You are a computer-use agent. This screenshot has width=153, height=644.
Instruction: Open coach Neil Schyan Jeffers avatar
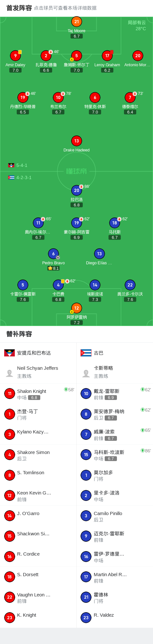10,373
